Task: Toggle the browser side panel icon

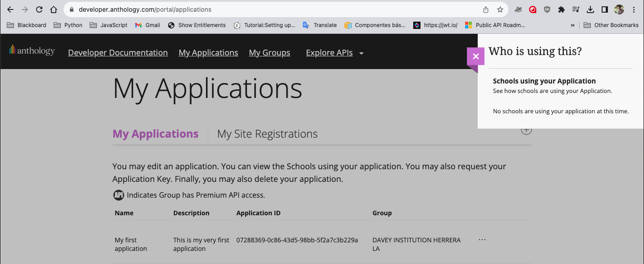Action: click(605, 9)
